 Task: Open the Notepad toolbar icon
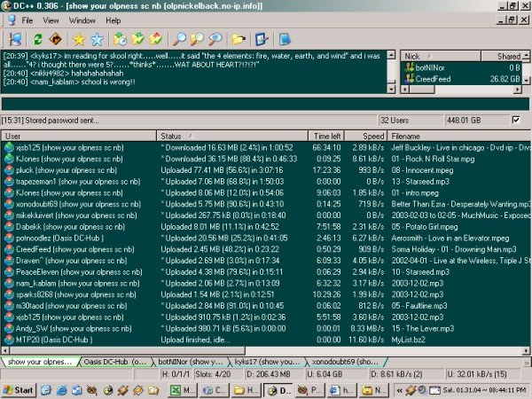pos(285,39)
